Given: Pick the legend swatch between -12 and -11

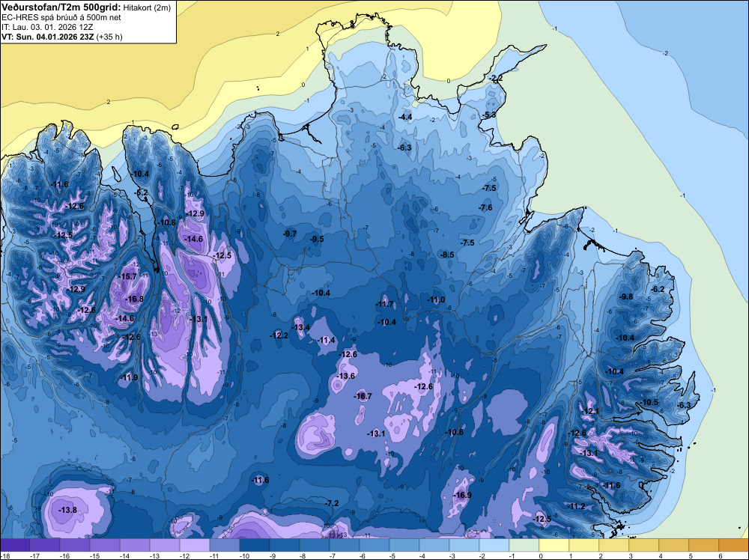Looking at the screenshot, I should click(195, 545).
